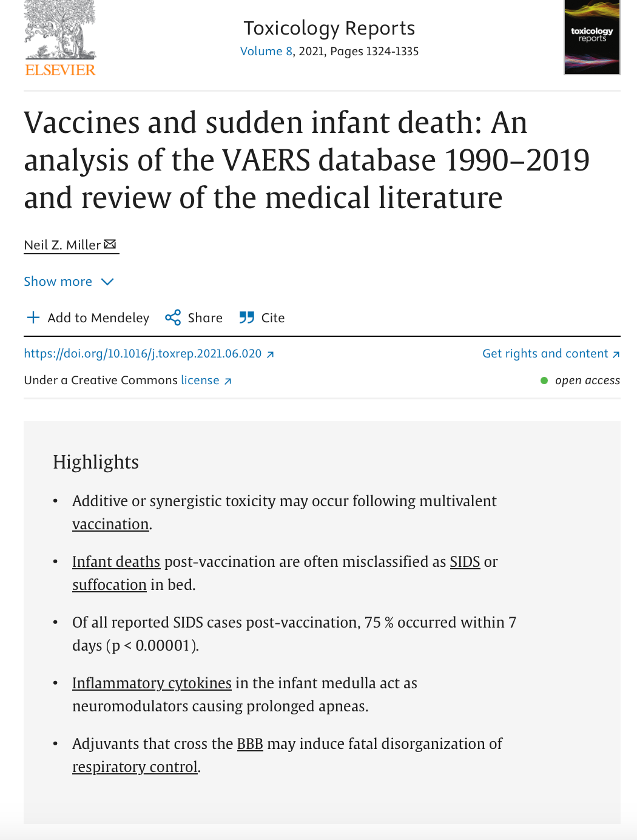Follow the underlined vaccination term link
The height and width of the screenshot is (840, 637).
pyautogui.click(x=110, y=524)
